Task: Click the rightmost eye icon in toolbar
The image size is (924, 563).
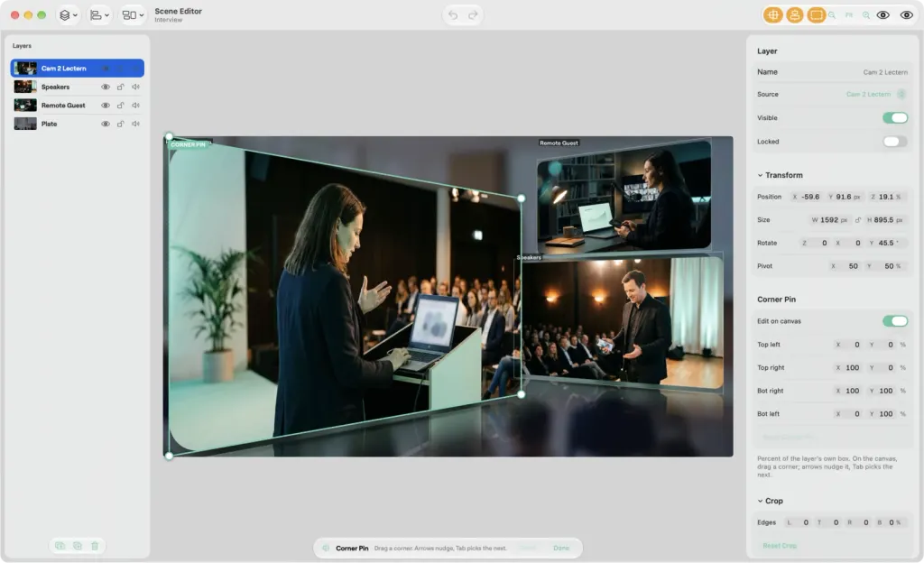Action: click(906, 15)
